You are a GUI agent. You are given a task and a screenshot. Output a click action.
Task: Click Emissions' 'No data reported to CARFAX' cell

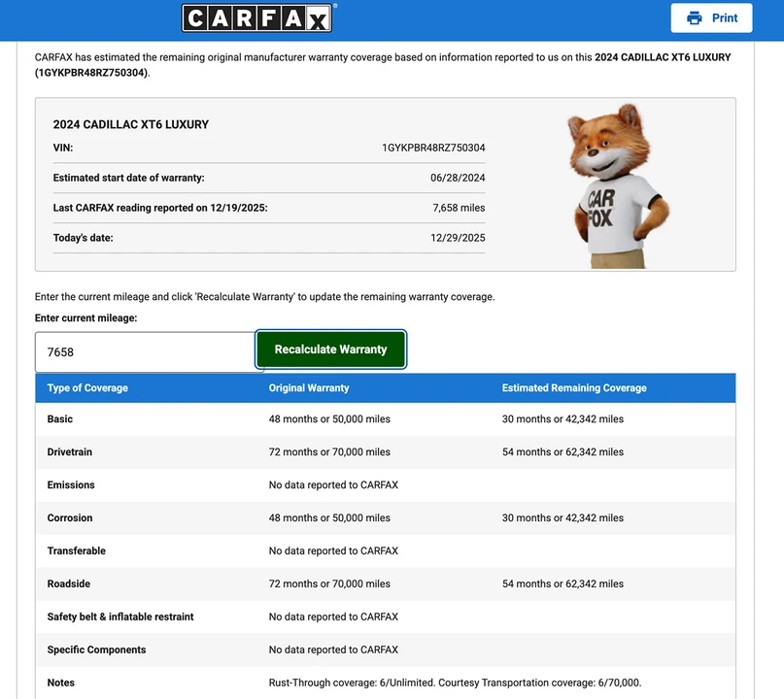click(333, 485)
